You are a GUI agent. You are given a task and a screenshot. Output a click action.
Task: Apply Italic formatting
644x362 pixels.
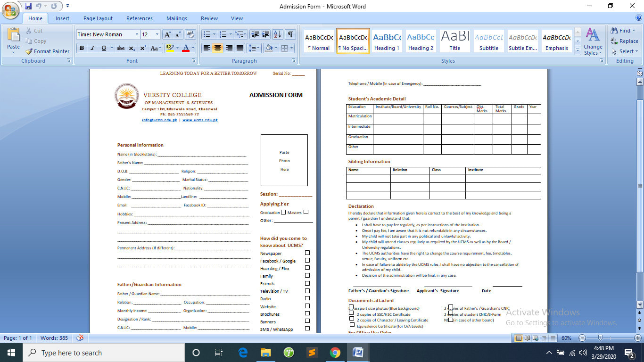(x=92, y=48)
